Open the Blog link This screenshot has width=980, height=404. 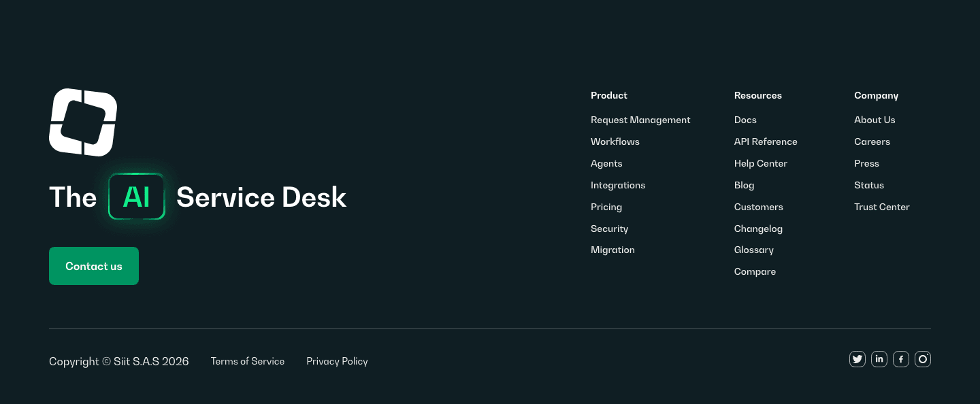745,185
